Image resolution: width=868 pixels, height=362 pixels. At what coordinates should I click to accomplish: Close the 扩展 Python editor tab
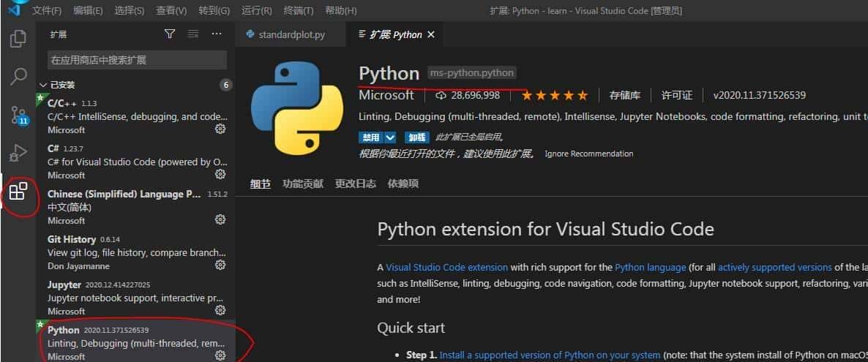[x=431, y=35]
